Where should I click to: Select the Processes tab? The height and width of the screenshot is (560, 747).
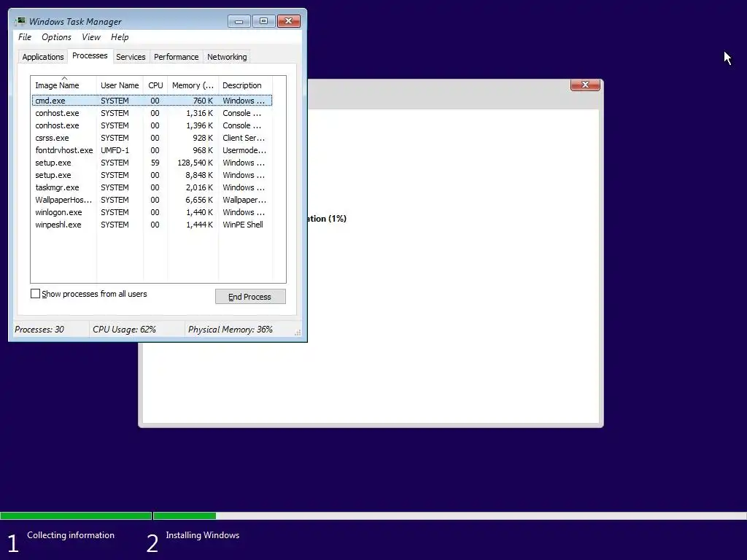(90, 55)
